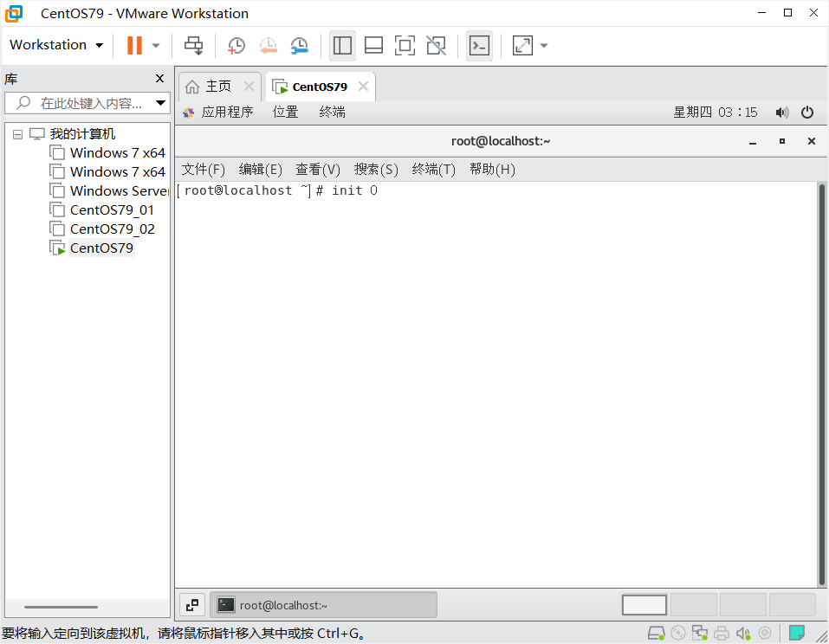Click the CD/DVD drive status icon
829x644 pixels.
(x=677, y=633)
